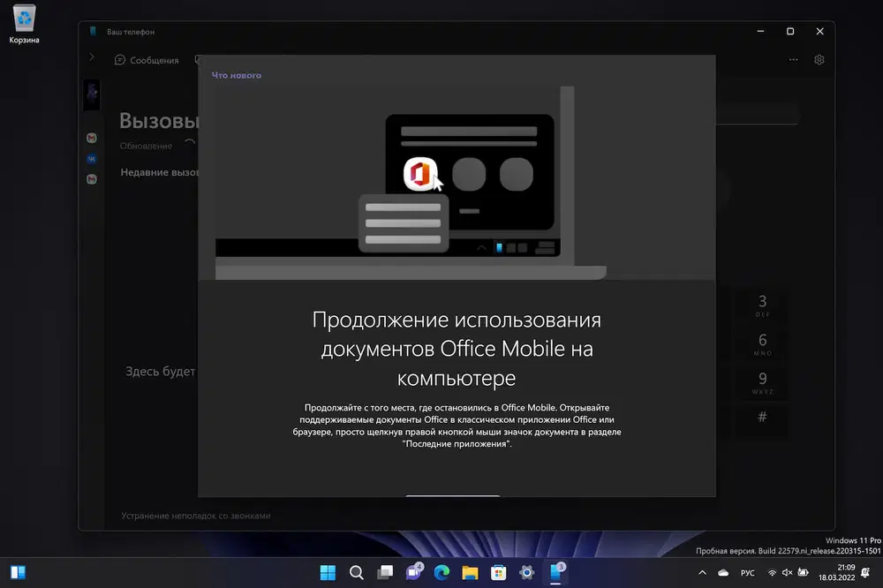Tap the # dialpad key
Viewport: 883px width, 588px height.
pyautogui.click(x=763, y=418)
